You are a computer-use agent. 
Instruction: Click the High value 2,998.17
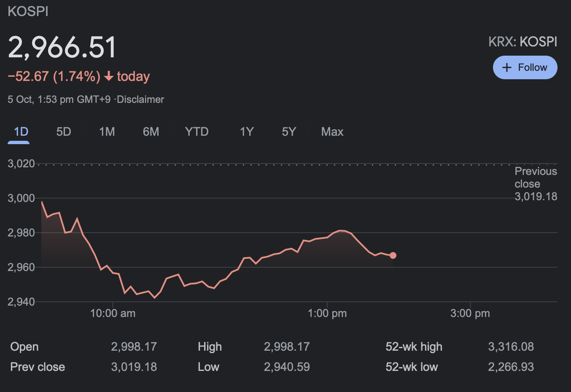(x=287, y=347)
